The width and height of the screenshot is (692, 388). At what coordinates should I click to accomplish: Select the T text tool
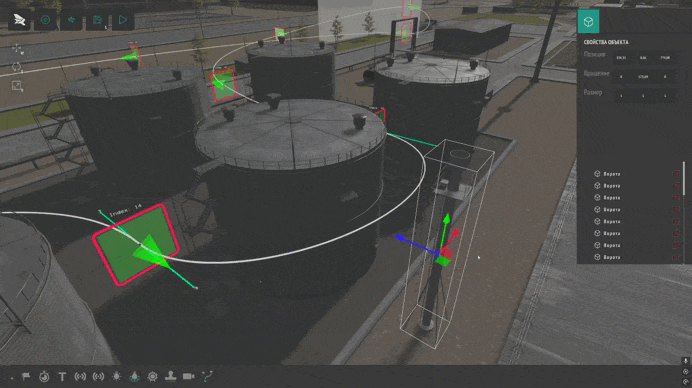point(62,377)
